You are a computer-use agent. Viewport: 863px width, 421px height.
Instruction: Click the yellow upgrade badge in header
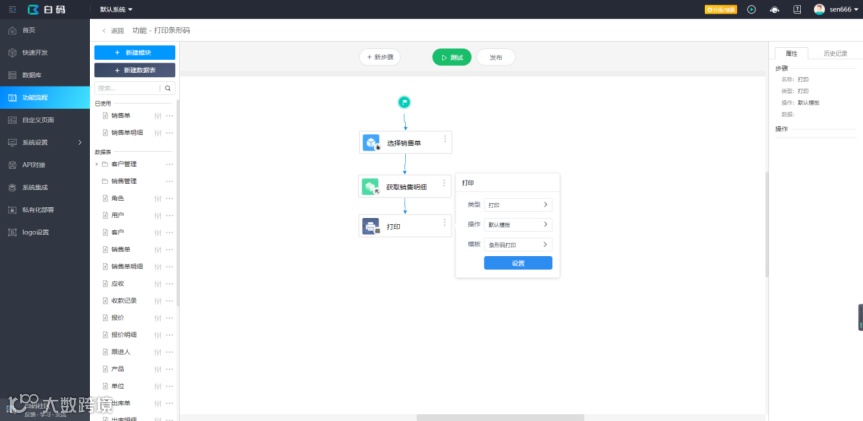tap(720, 9)
